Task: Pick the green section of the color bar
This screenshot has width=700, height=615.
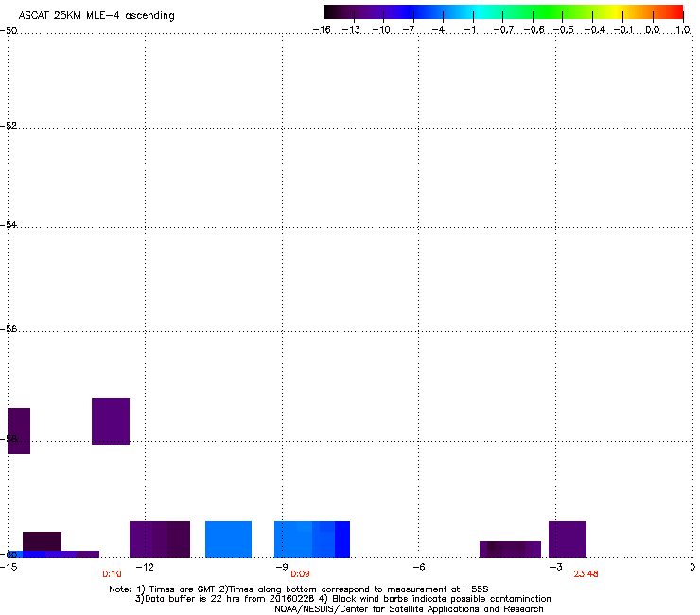Action: click(549, 11)
